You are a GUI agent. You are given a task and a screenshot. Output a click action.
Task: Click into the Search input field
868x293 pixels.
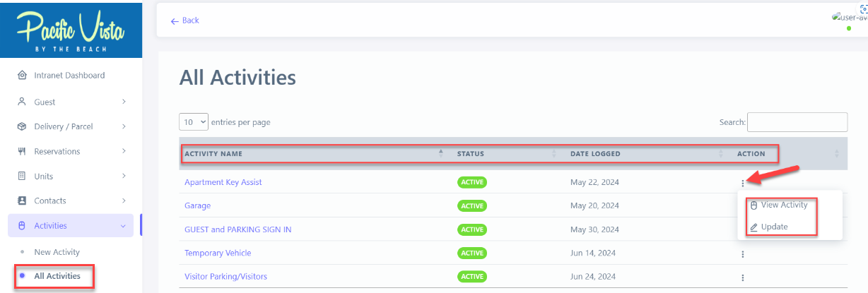click(x=797, y=122)
